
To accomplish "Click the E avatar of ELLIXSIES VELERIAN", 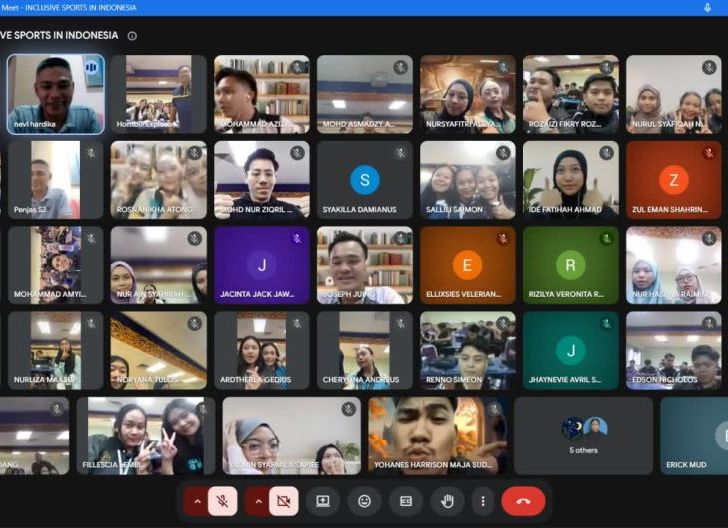I will 467,265.
